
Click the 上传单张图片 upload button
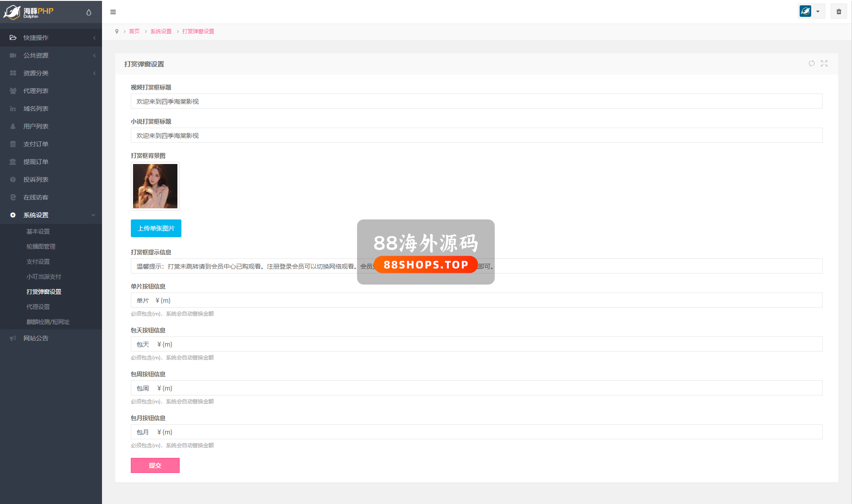156,228
